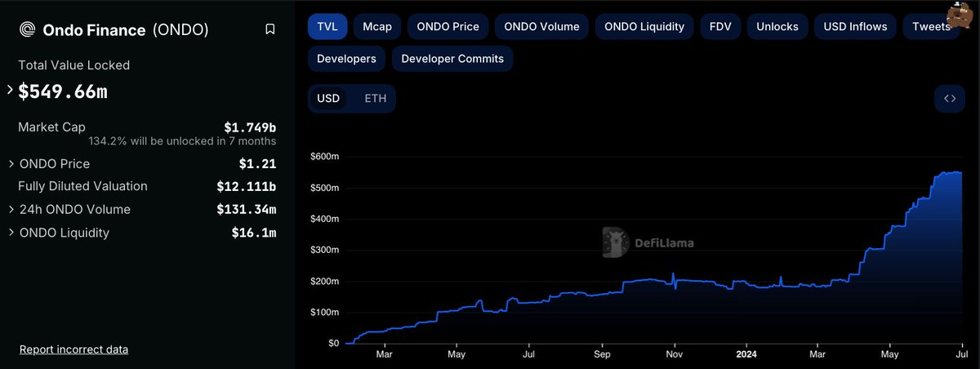
Task: Expand the 24h ONDO Volume row
Action: pos(10,210)
